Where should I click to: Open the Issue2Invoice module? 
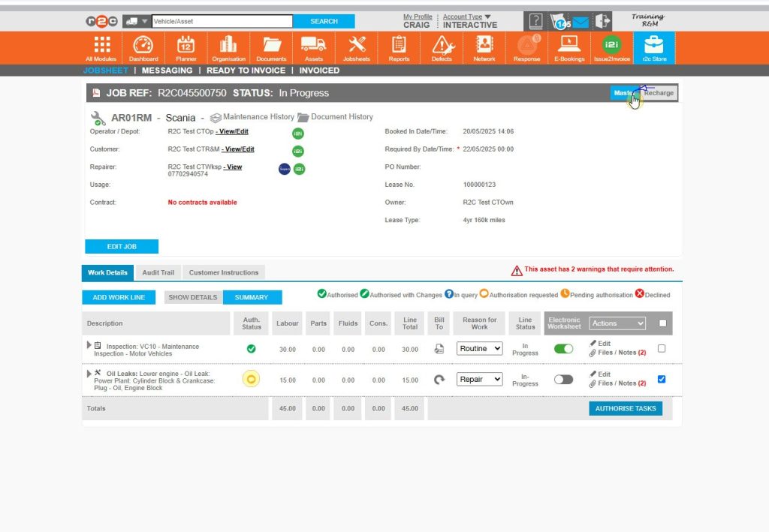(x=611, y=47)
